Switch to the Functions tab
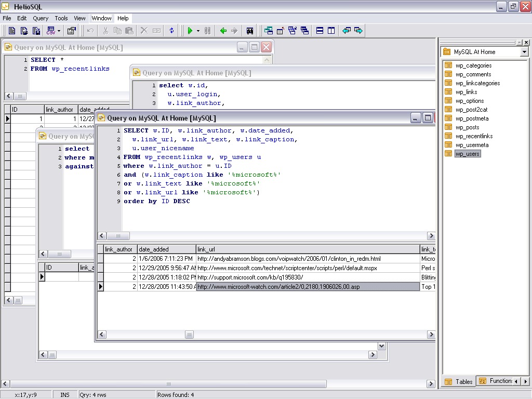 (x=496, y=381)
